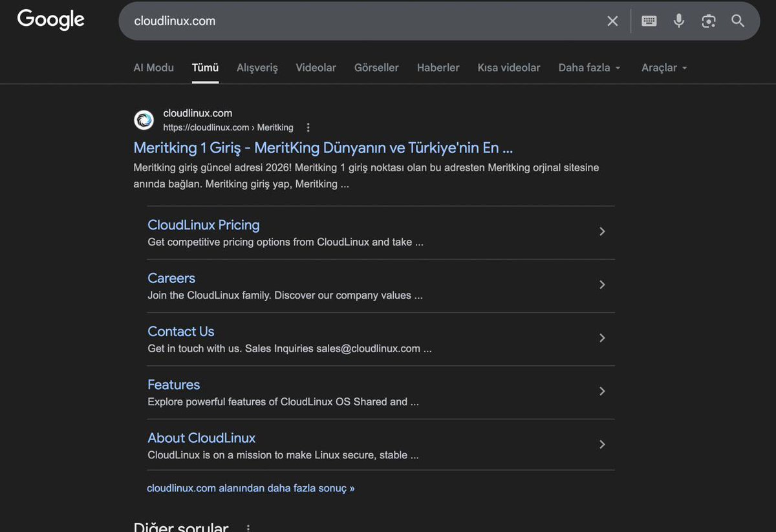The height and width of the screenshot is (532, 776).
Task: Click chevron arrow in Contact Us row
Action: (x=602, y=337)
